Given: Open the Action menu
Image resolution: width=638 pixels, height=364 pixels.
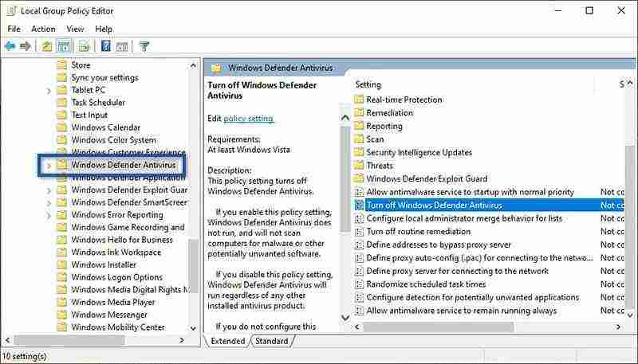Looking at the screenshot, I should point(43,29).
